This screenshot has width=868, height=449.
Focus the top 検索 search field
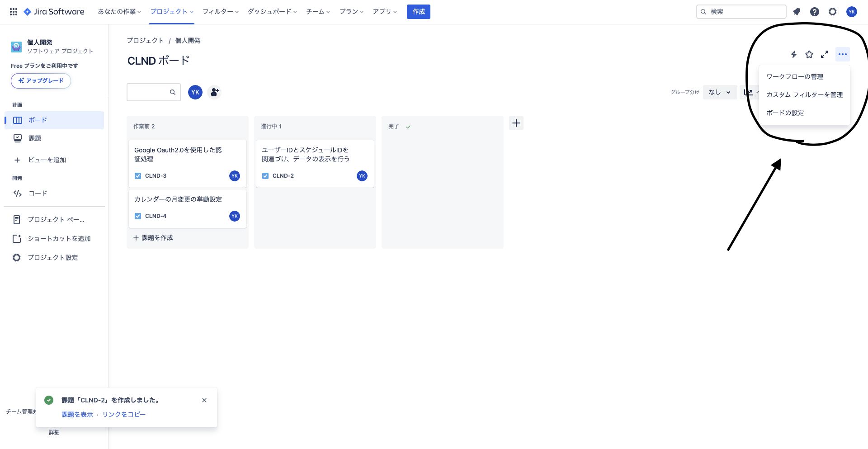point(741,12)
